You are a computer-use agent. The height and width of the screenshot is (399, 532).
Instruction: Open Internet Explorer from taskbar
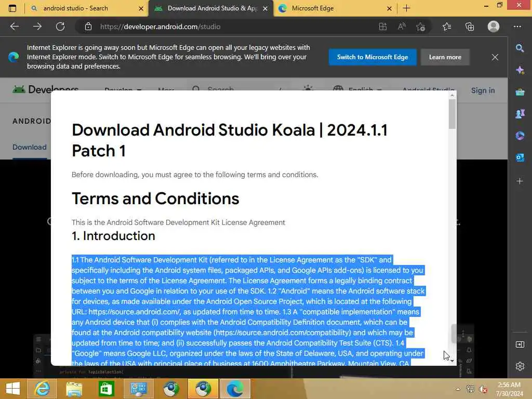coord(43,389)
